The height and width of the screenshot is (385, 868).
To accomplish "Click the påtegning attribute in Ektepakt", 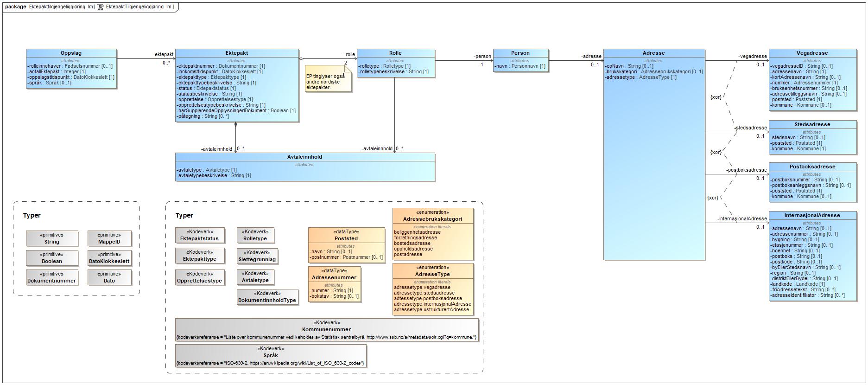I will 203,116.
